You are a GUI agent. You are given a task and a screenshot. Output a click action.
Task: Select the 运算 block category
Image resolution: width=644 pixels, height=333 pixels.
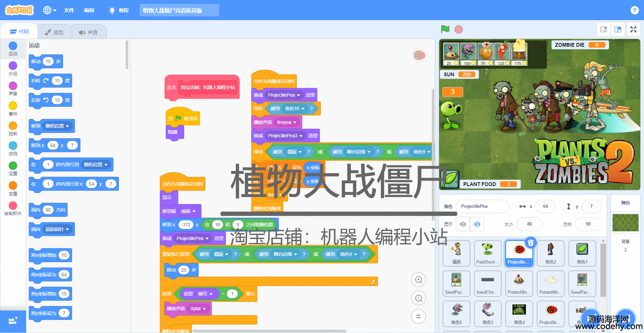click(13, 169)
